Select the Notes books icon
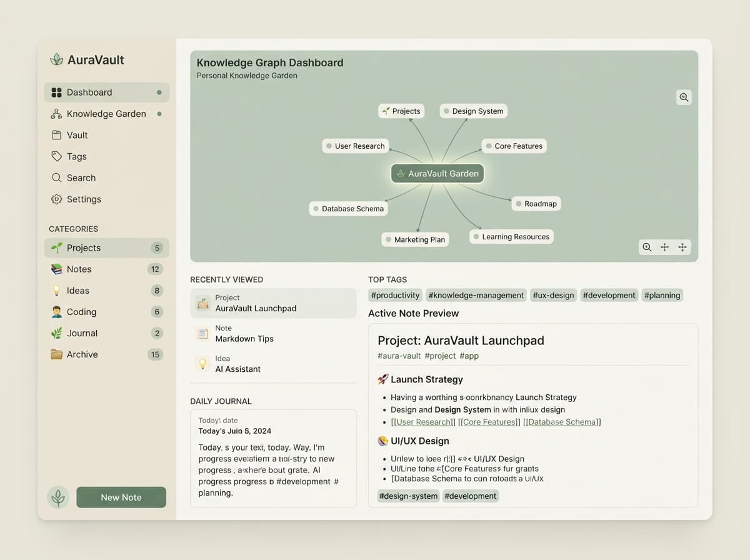Viewport: 750px width, 560px height. [x=56, y=269]
